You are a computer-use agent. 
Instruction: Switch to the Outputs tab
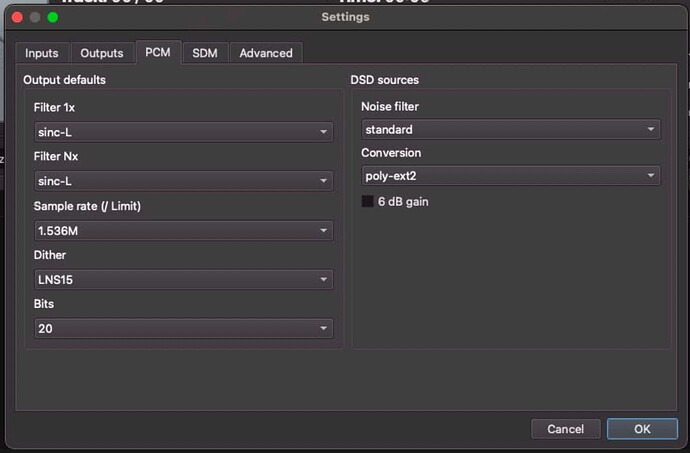point(102,53)
